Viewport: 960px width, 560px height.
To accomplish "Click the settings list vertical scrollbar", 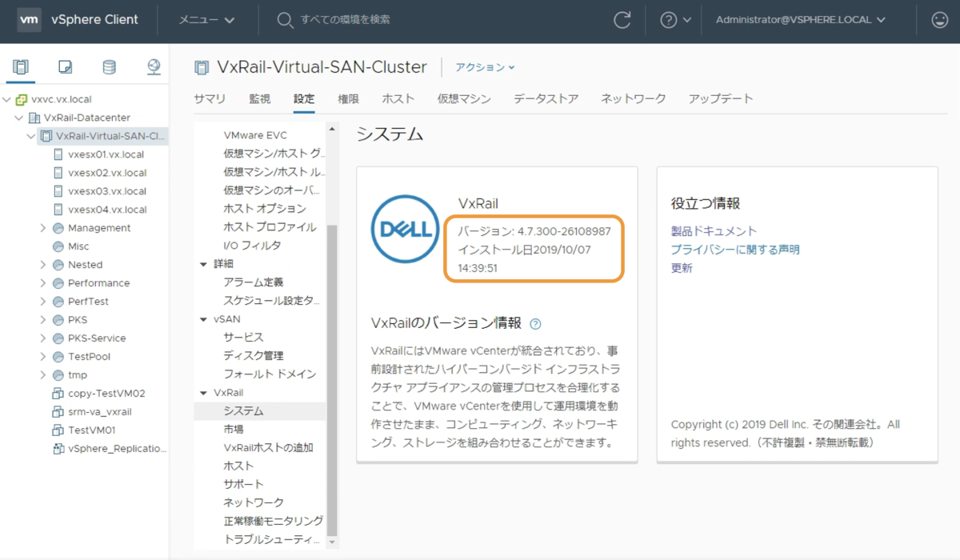I will (x=332, y=380).
